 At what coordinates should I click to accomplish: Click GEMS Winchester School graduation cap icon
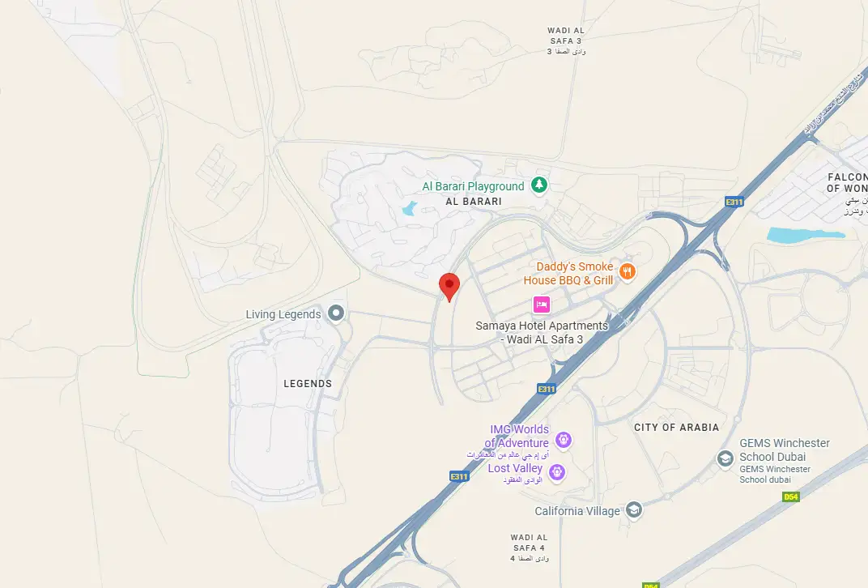pos(725,459)
